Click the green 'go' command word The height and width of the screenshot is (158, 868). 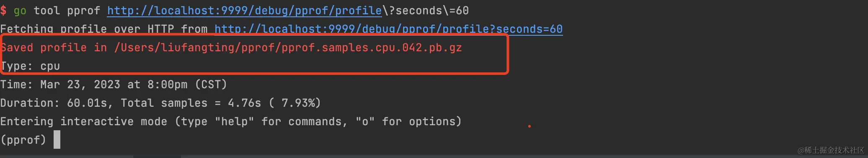pyautogui.click(x=20, y=11)
